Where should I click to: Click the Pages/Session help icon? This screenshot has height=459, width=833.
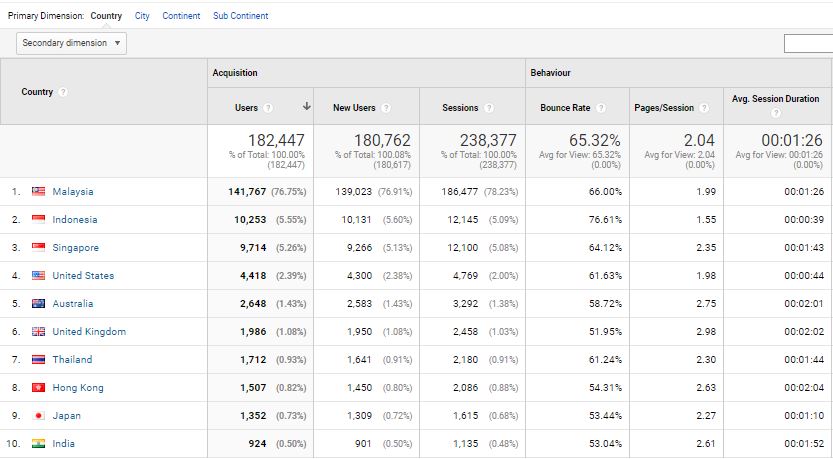pos(704,108)
